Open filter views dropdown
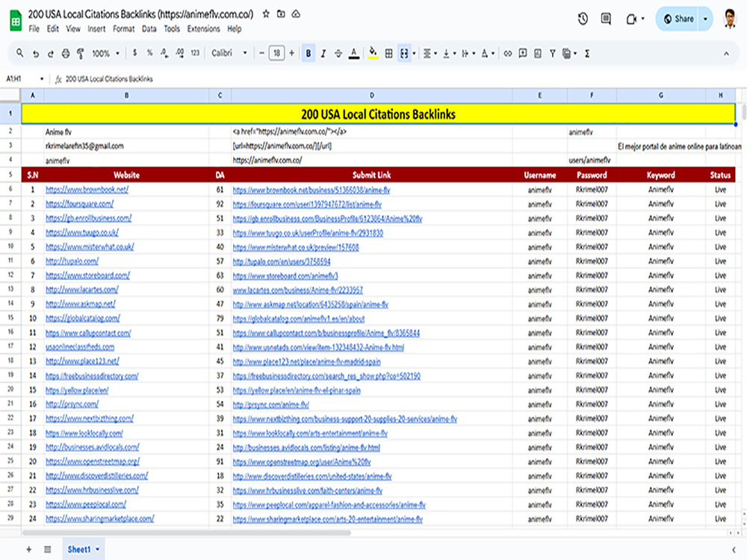The image size is (747, 560). click(x=568, y=53)
